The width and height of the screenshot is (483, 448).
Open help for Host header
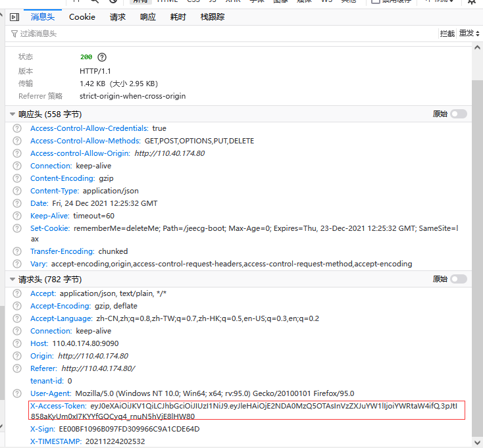[17, 343]
